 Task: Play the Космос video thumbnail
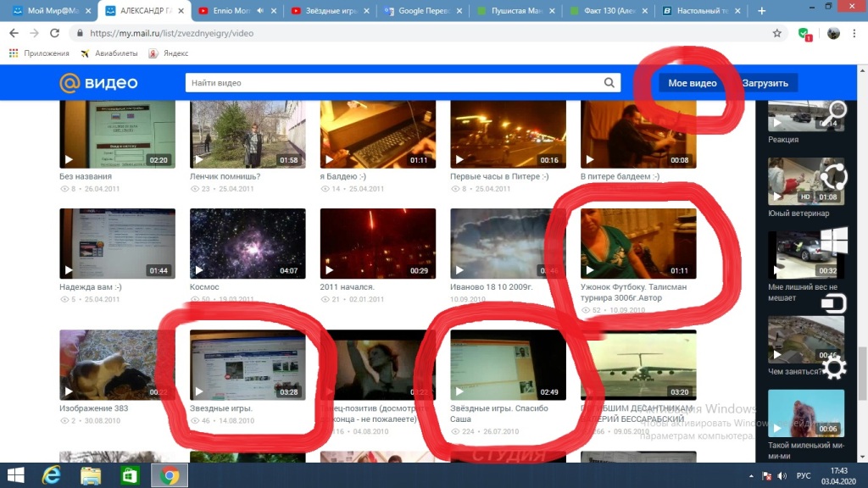tap(248, 243)
